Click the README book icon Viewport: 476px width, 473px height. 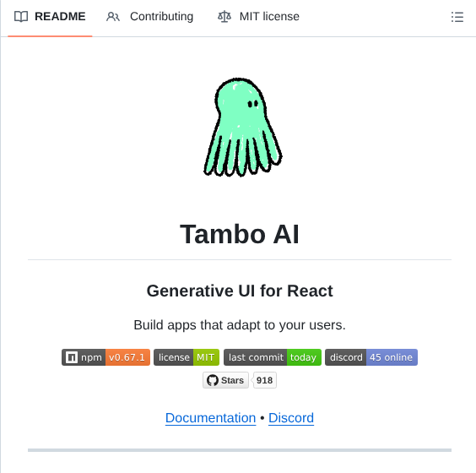[21, 17]
